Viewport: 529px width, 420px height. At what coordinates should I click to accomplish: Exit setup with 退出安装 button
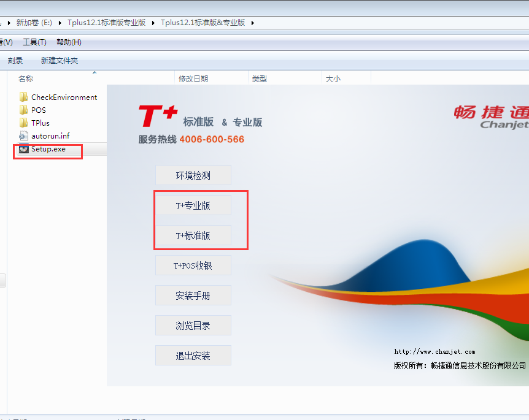point(193,356)
